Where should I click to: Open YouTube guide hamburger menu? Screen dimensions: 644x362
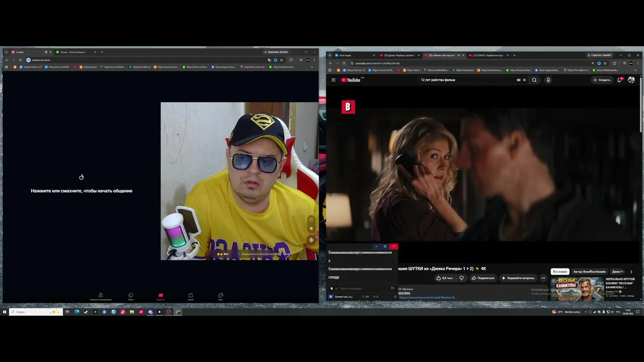click(x=333, y=80)
